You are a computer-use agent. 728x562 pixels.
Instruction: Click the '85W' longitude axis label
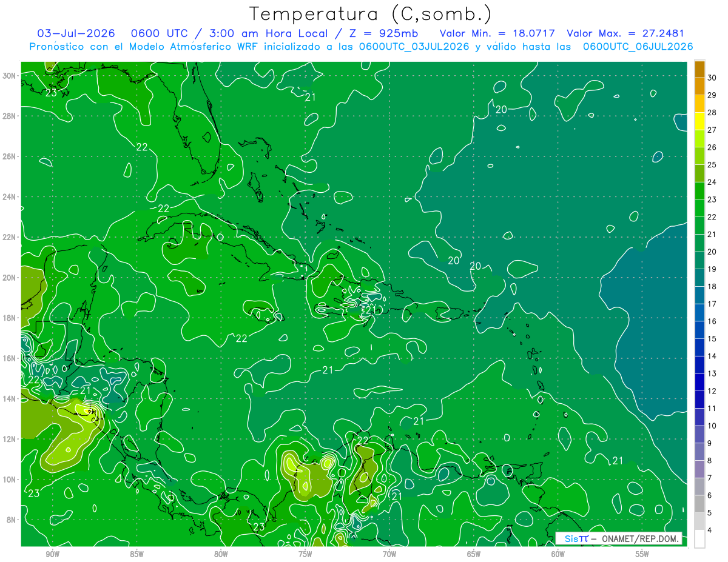[x=136, y=554]
